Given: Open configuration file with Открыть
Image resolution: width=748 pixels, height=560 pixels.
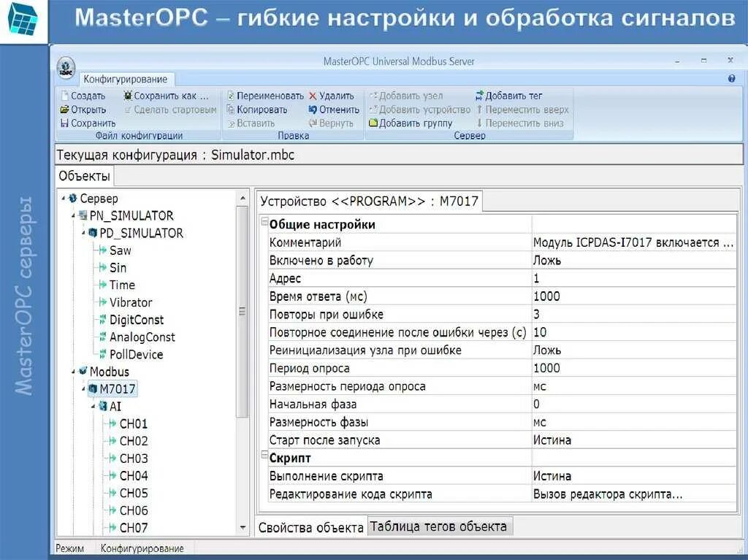Looking at the screenshot, I should (83, 110).
